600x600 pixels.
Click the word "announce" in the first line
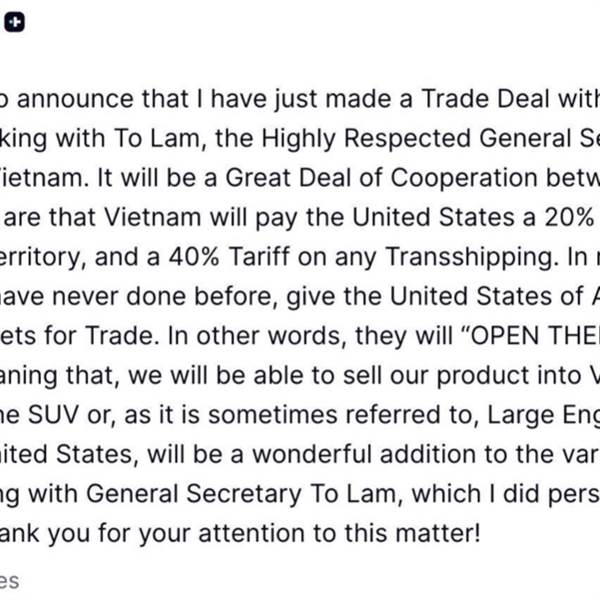(75, 99)
